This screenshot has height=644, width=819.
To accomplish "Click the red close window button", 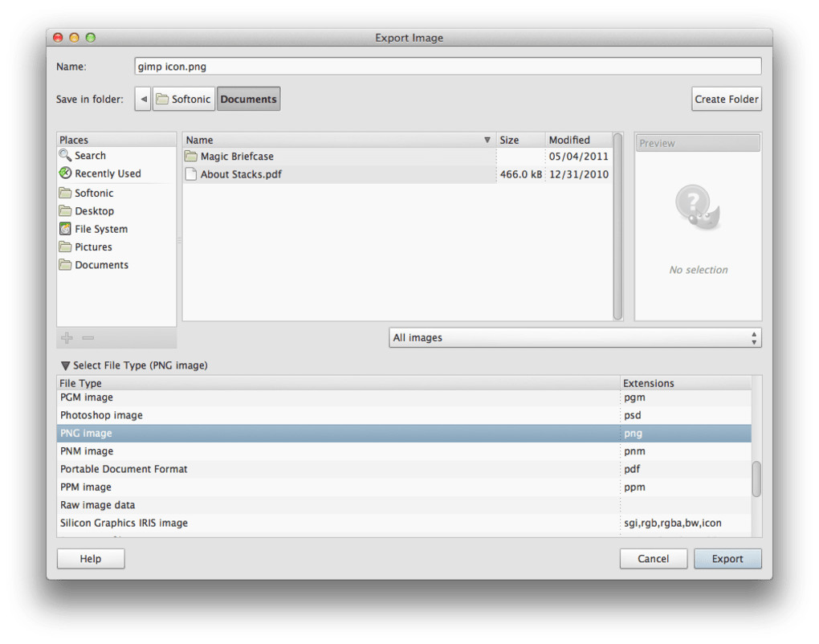I will 58,38.
